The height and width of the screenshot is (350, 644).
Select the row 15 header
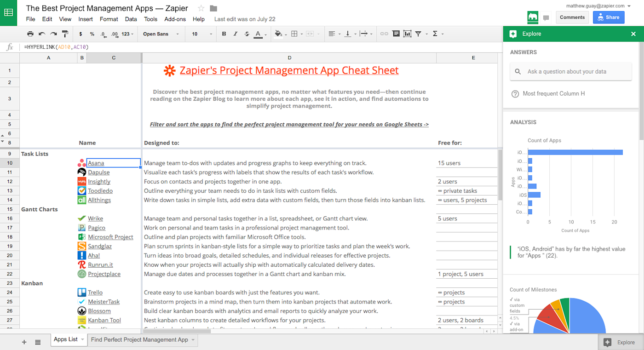[10, 209]
